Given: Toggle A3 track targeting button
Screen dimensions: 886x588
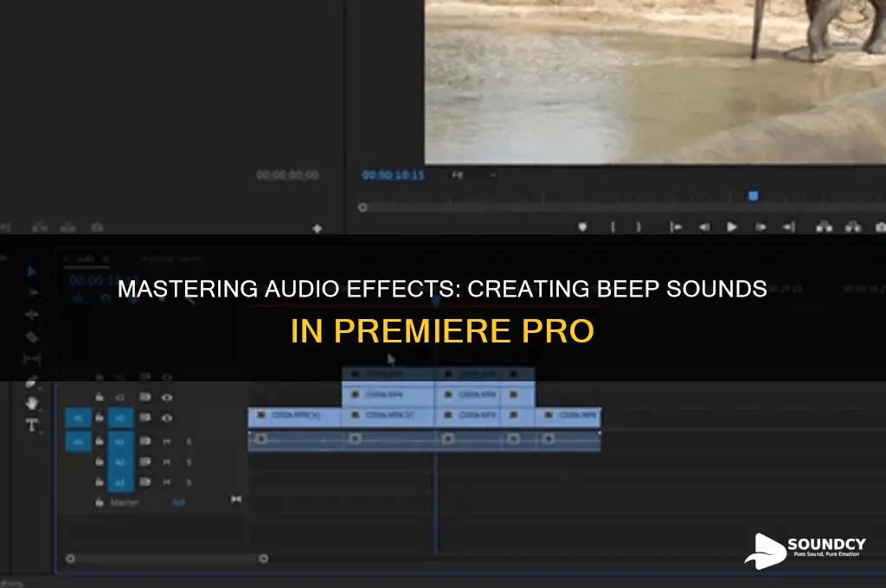Looking at the screenshot, I should 120,483.
